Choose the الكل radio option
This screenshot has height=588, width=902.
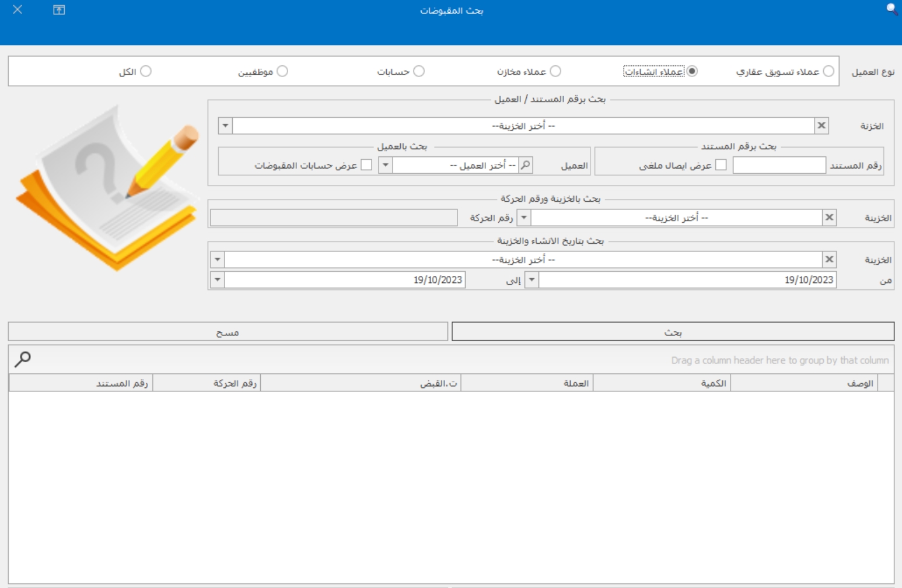click(x=146, y=71)
